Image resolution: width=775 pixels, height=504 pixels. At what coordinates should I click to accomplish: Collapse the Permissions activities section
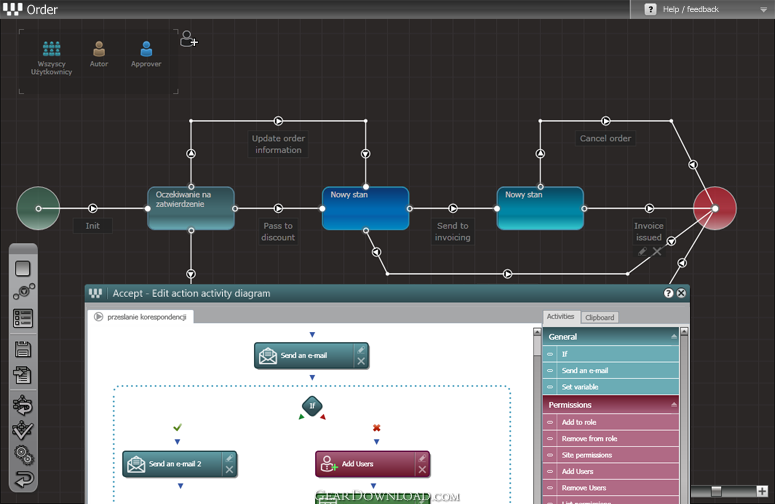pyautogui.click(x=674, y=405)
